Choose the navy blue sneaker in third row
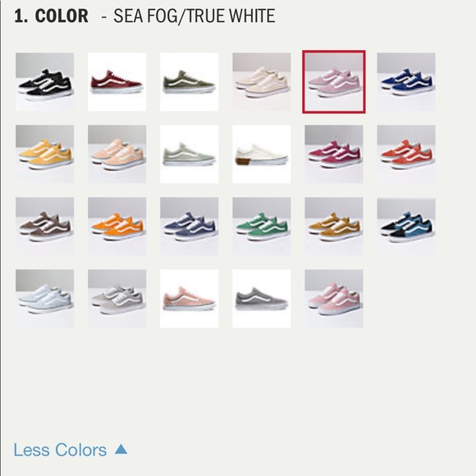This screenshot has height=476, width=476. (189, 227)
